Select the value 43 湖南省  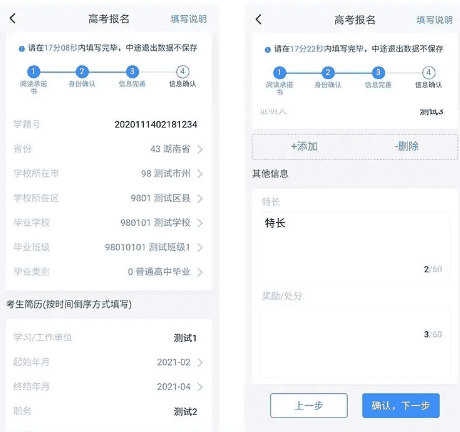(x=170, y=149)
